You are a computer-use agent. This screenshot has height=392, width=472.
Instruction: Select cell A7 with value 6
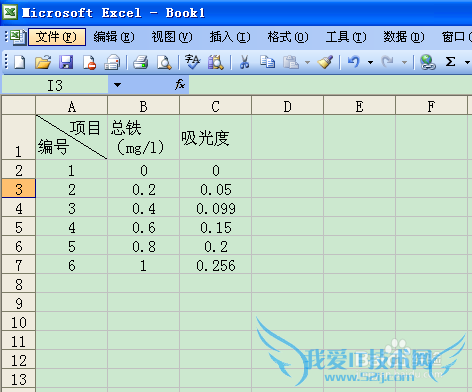pos(72,265)
